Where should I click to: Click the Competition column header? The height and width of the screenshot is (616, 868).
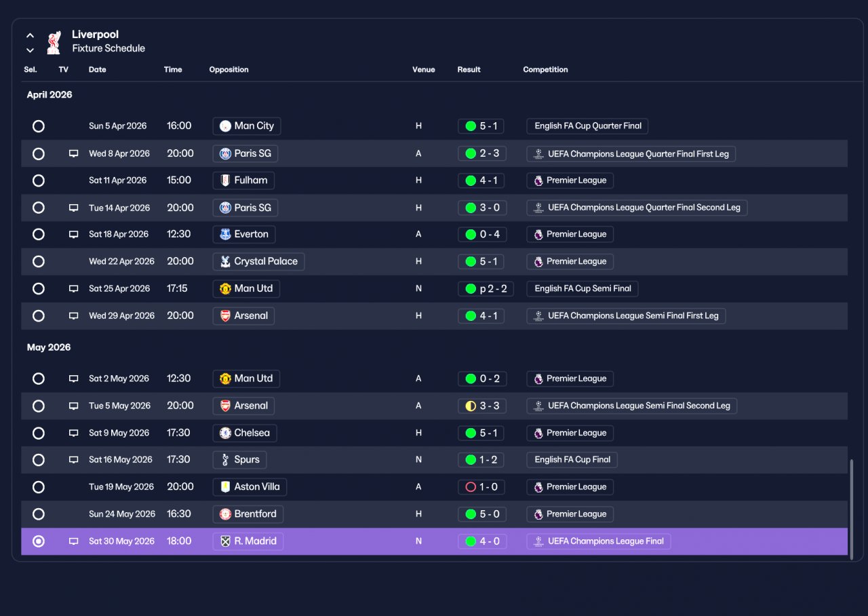[x=545, y=70]
